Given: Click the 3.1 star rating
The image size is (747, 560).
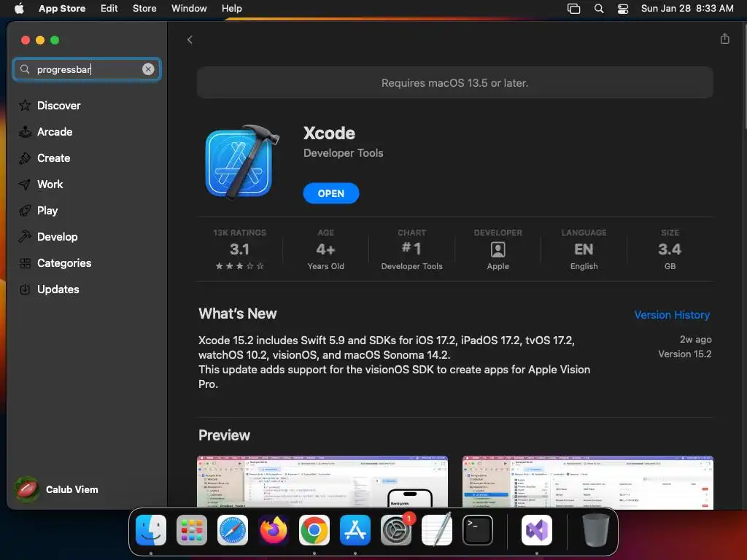Looking at the screenshot, I should [239, 249].
